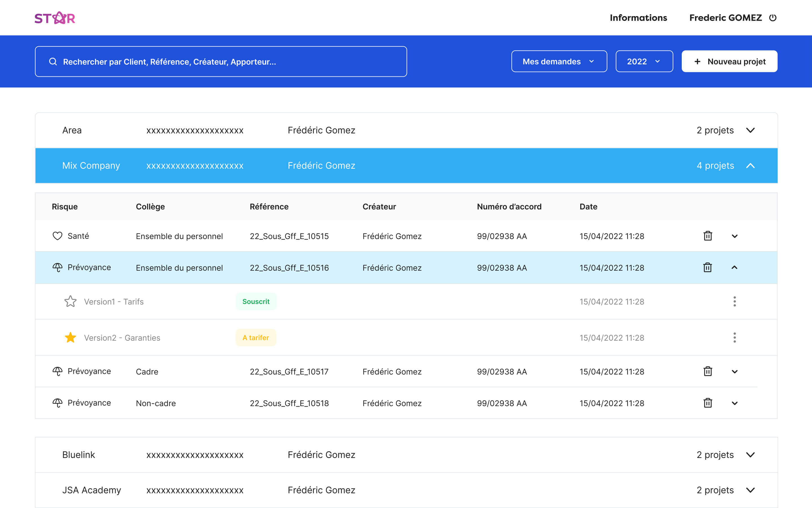Open three-dot menu for Version1 - Tarifs
Screen dimensions: 812x508
(x=734, y=301)
